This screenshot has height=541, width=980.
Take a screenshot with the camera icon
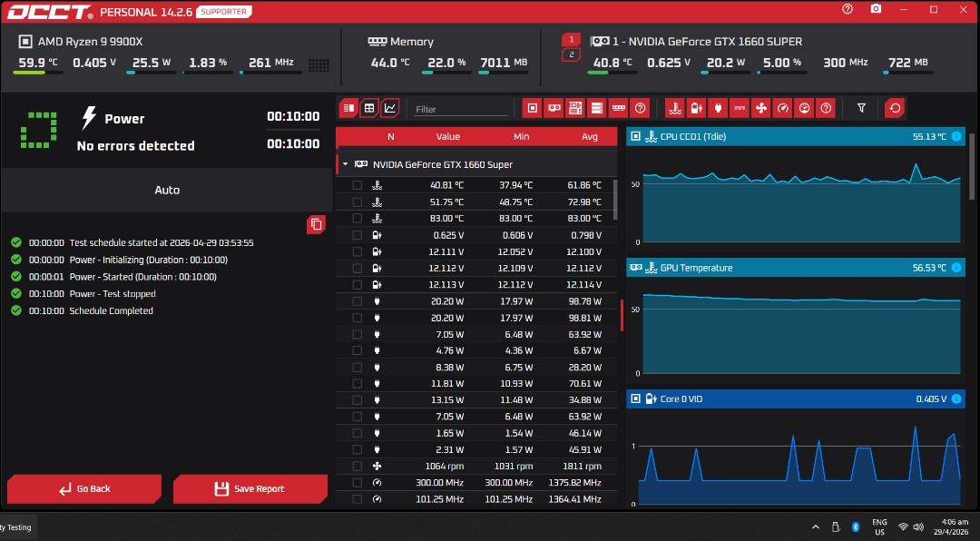pyautogui.click(x=877, y=9)
